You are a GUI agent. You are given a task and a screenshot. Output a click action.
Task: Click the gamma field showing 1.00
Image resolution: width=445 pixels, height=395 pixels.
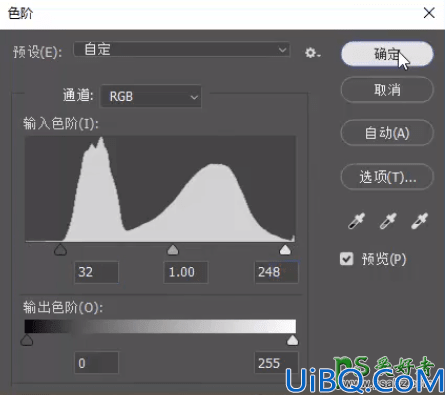click(x=186, y=272)
